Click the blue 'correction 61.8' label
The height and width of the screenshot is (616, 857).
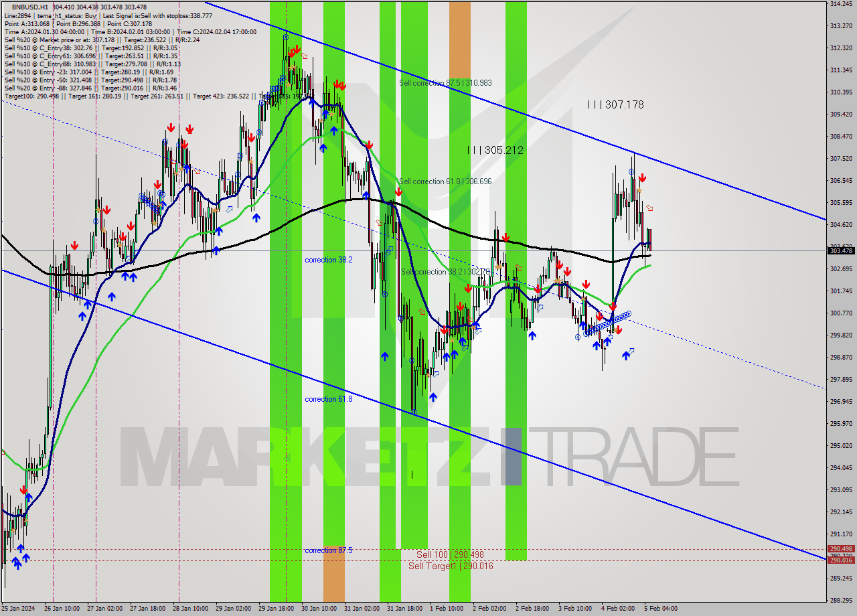[x=329, y=399]
